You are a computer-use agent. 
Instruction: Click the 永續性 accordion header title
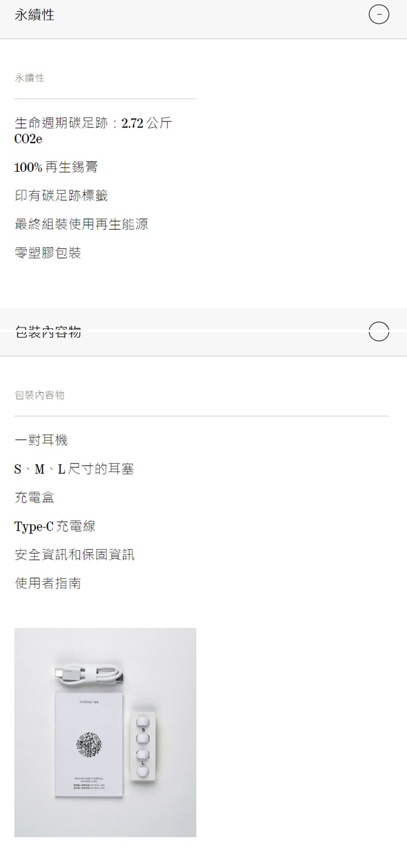point(35,15)
